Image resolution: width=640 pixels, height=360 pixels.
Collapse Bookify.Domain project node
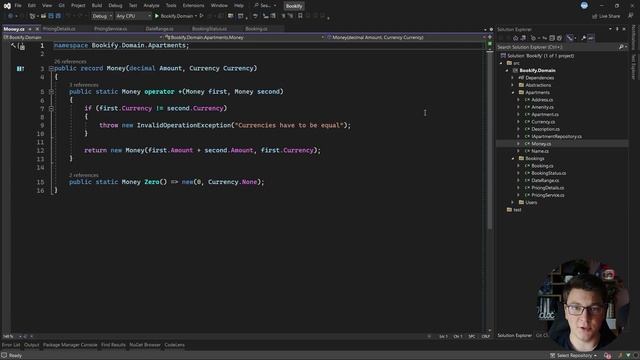tap(507, 71)
